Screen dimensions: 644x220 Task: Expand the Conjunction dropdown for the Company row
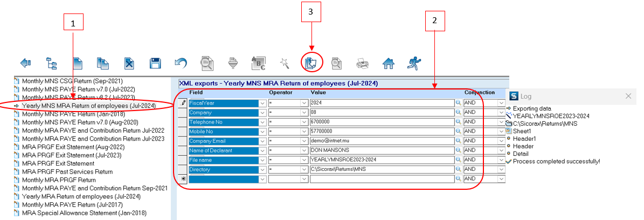pos(501,113)
